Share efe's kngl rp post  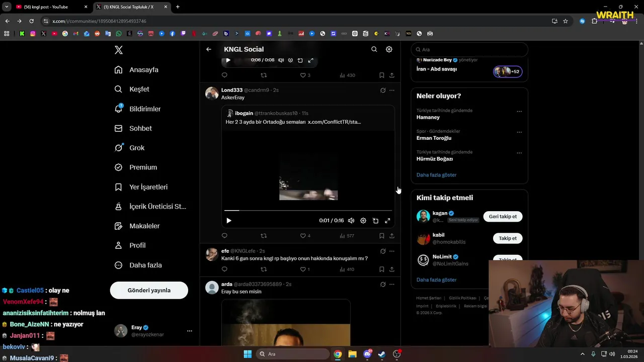click(392, 269)
